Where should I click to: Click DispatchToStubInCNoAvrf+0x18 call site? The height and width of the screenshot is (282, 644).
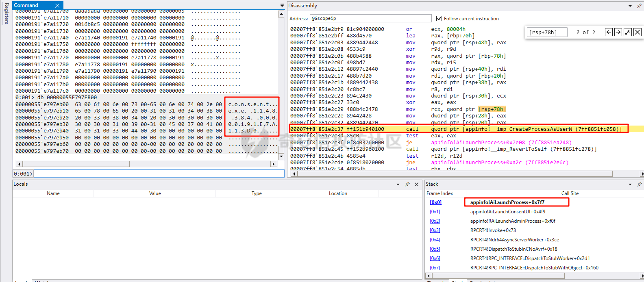pyautogui.click(x=514, y=249)
